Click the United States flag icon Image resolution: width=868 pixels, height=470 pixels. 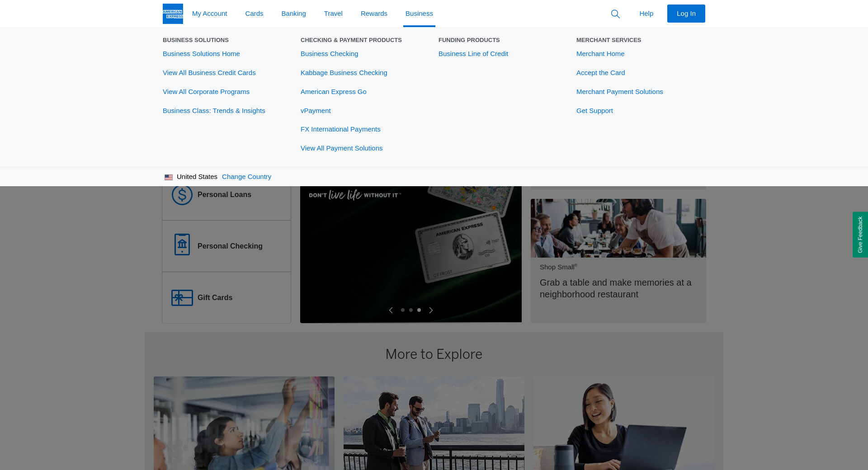(x=169, y=177)
